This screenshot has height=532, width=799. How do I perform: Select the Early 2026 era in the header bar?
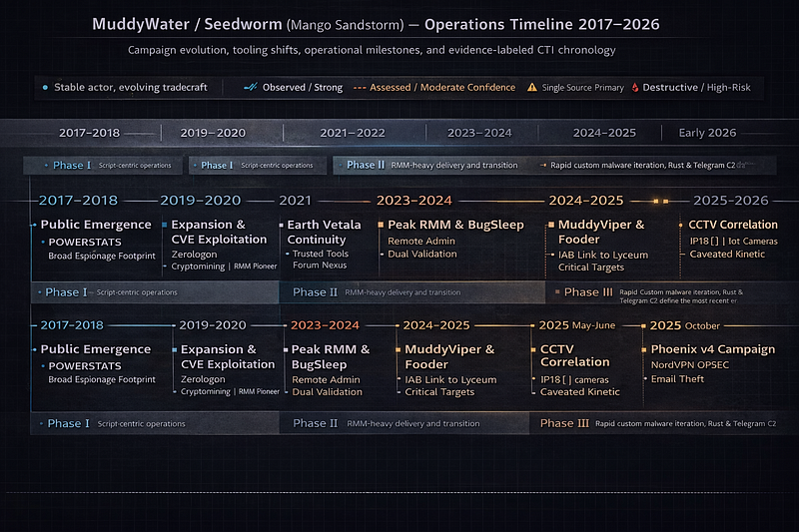[707, 133]
